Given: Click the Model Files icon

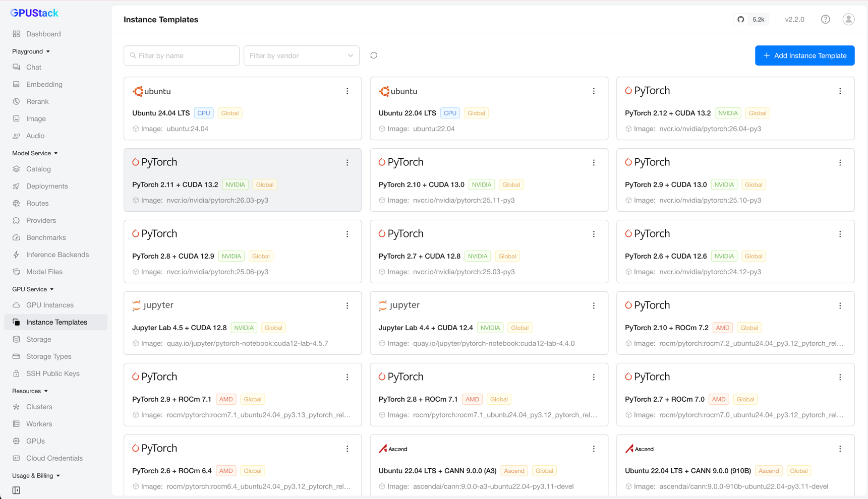Looking at the screenshot, I should (x=16, y=272).
